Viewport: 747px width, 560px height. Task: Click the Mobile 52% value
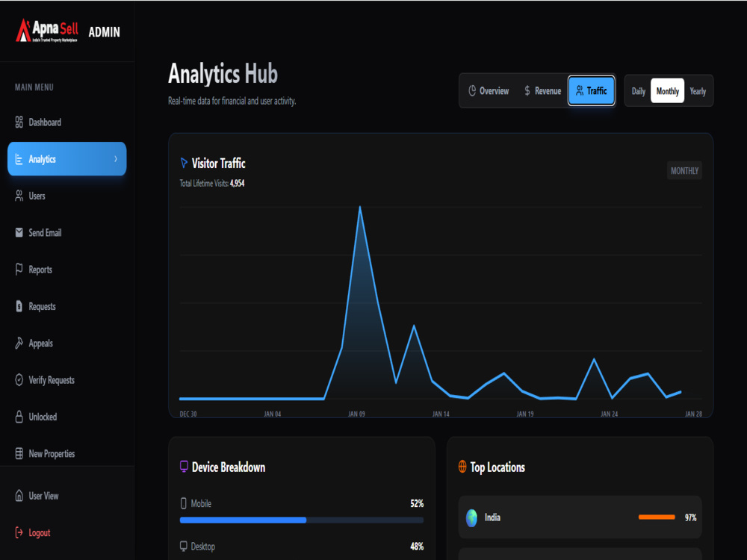[417, 503]
